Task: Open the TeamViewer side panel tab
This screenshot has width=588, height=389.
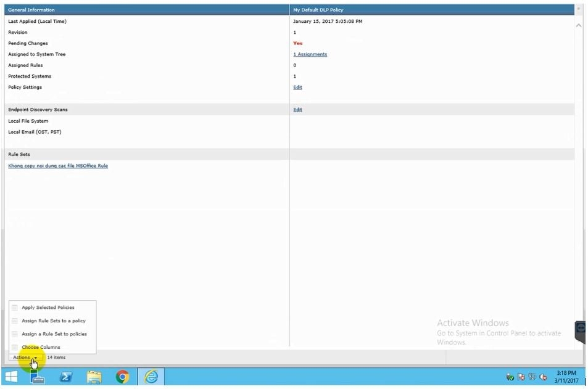Action: (581, 329)
